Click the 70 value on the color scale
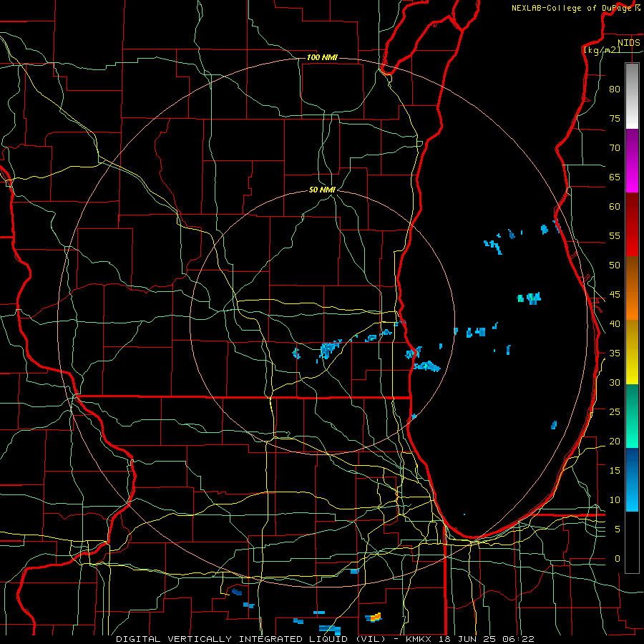This screenshot has width=644, height=644. tap(615, 148)
